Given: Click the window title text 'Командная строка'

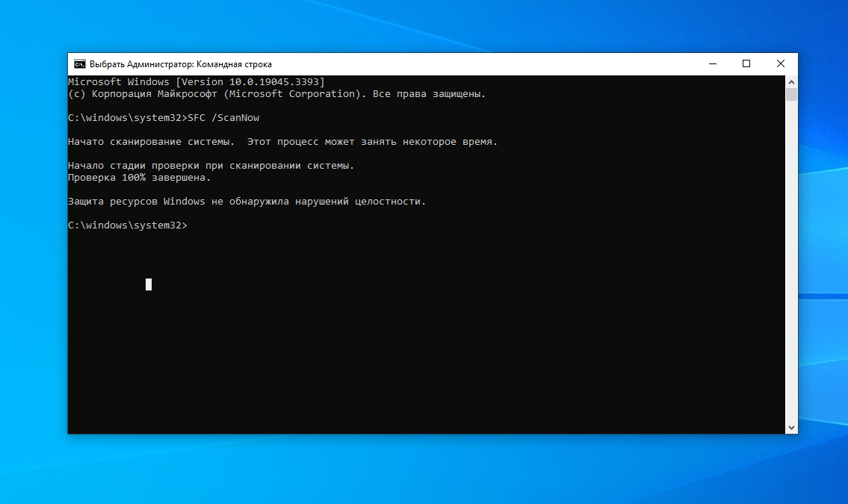Looking at the screenshot, I should pyautogui.click(x=234, y=64).
